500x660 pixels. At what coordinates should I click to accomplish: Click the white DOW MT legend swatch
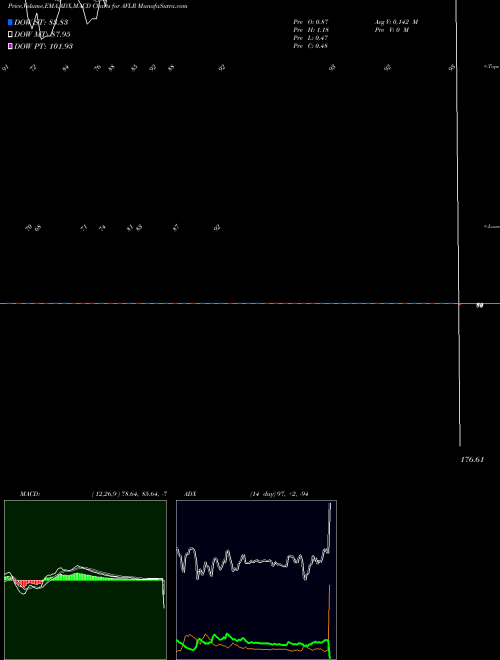(x=11, y=34)
